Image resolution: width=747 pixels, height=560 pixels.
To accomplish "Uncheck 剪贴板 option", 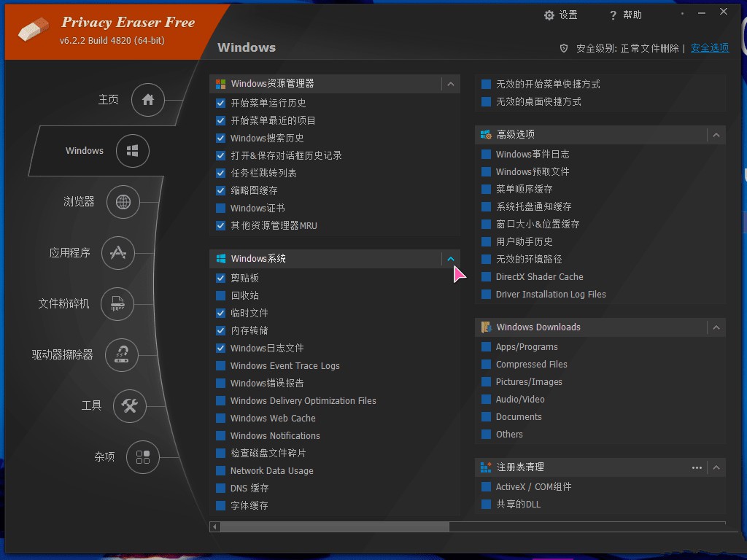I will (220, 278).
